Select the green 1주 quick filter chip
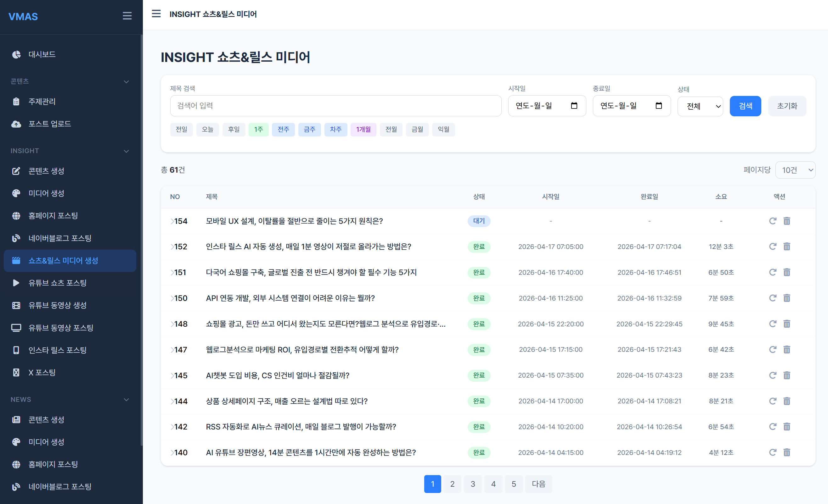828x504 pixels. pos(258,130)
